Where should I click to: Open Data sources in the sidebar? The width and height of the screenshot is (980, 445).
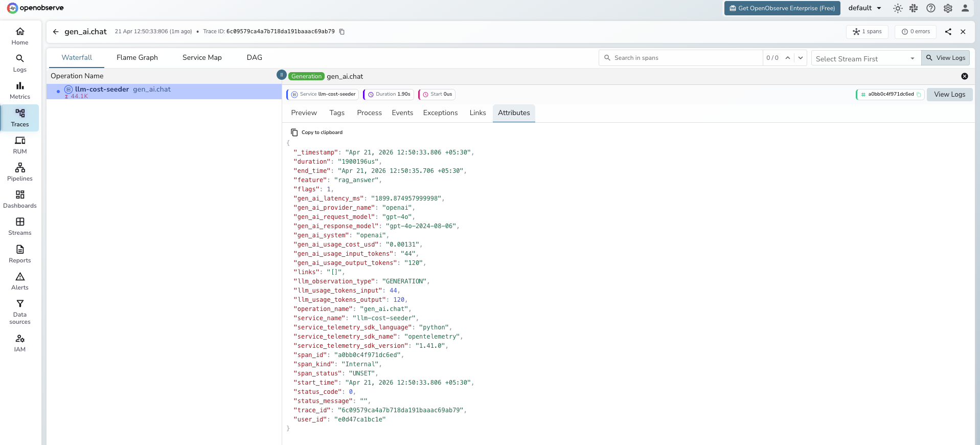tap(20, 311)
